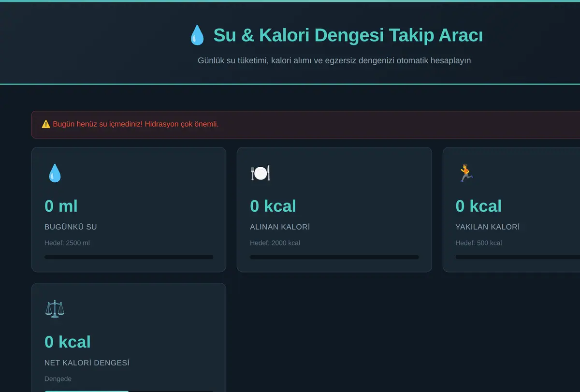The image size is (580, 392).
Task: Click the 0 kcal value above NET KALORİ DENGESİ
Action: 68,342
